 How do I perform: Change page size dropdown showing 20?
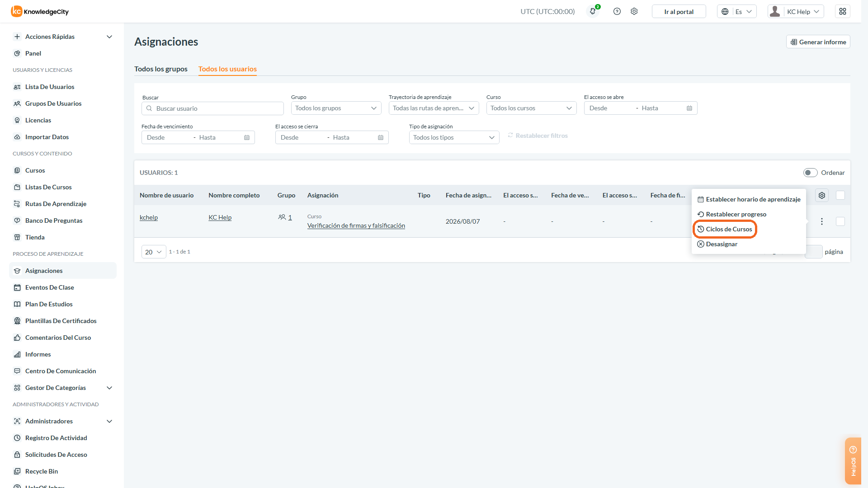(154, 252)
